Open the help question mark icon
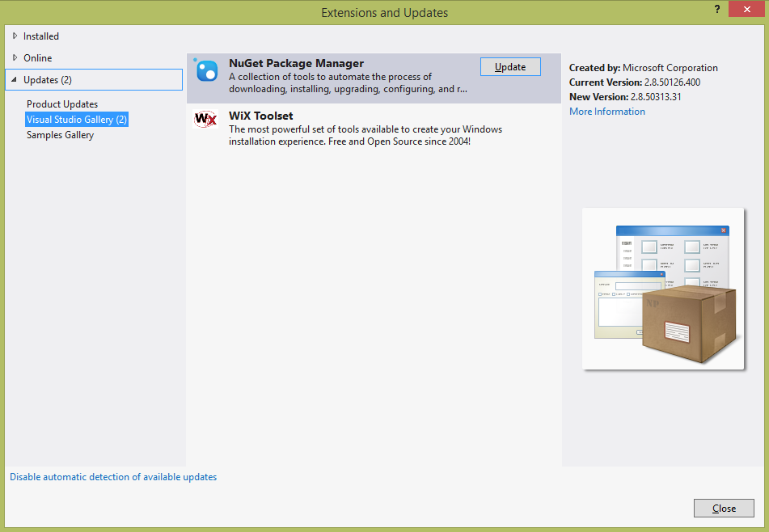769x532 pixels. [717, 10]
